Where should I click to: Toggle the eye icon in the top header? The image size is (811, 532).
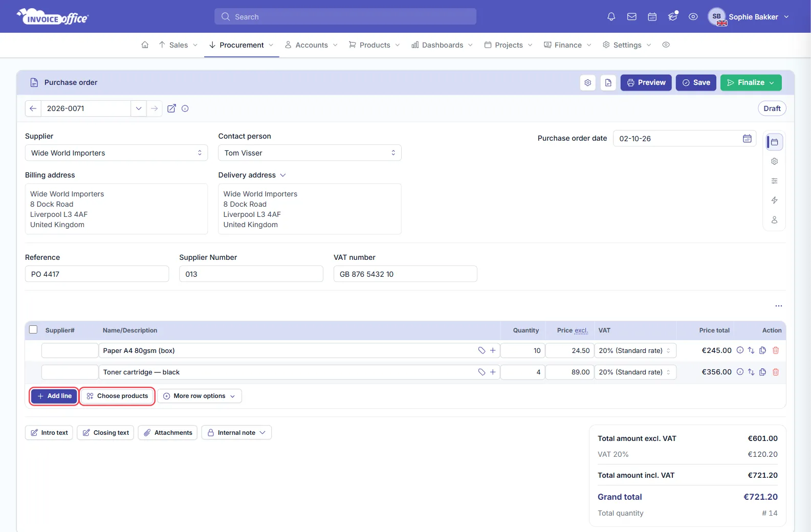pyautogui.click(x=693, y=17)
